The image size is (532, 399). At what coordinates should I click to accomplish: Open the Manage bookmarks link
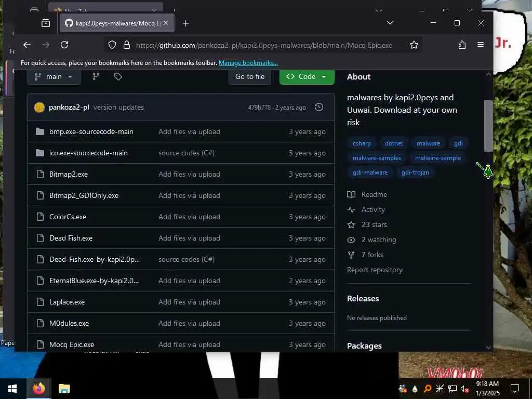(248, 63)
